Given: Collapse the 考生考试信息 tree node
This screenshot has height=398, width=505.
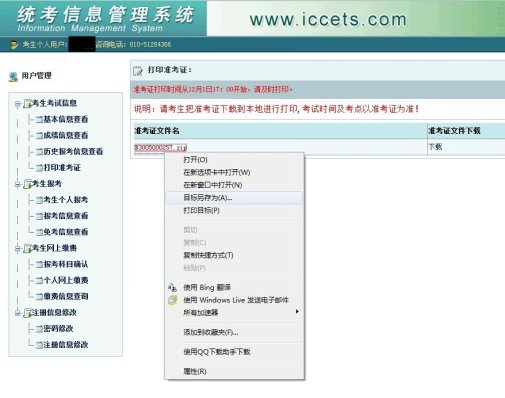Looking at the screenshot, I should [17, 104].
